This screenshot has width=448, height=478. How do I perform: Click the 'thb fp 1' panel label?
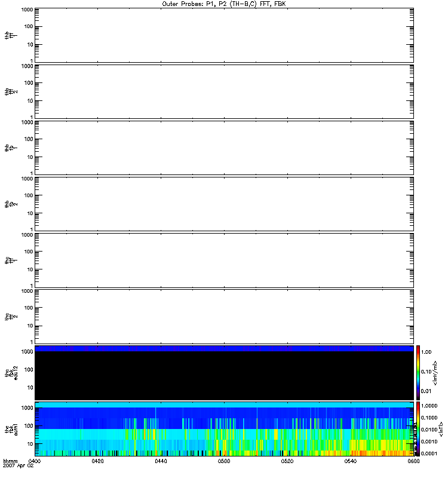[x=11, y=148]
